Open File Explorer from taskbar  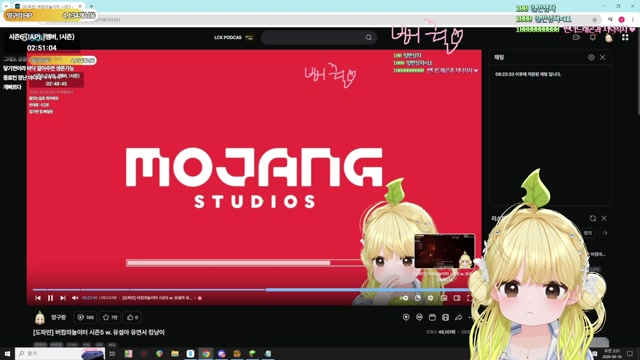click(x=175, y=353)
